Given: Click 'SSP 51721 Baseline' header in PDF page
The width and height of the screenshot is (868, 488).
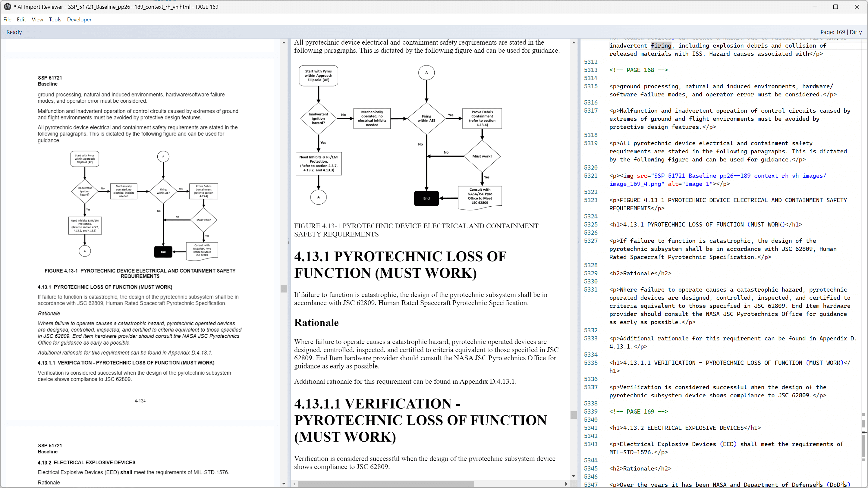Looking at the screenshot, I should 49,81.
